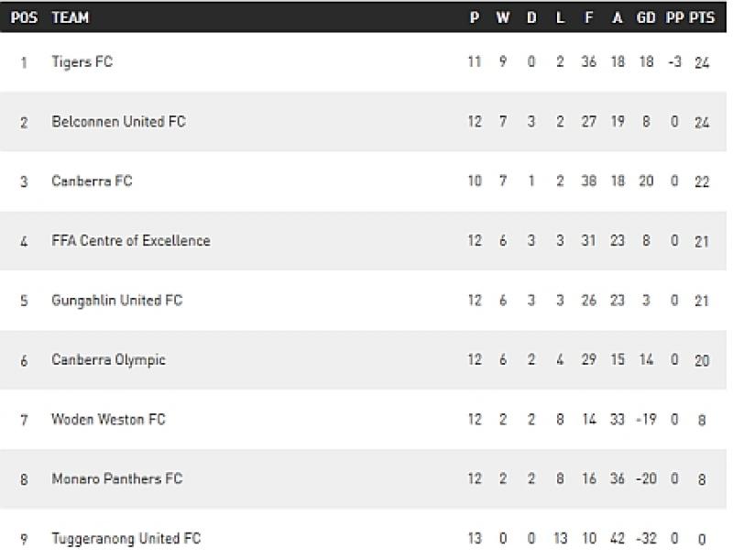733x560 pixels.
Task: Click the PP column header
Action: [674, 17]
